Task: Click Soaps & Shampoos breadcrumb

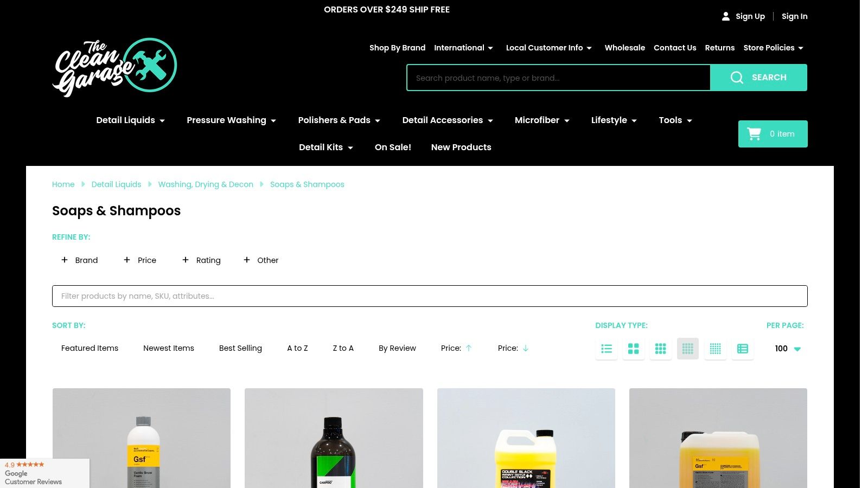Action: click(x=307, y=184)
